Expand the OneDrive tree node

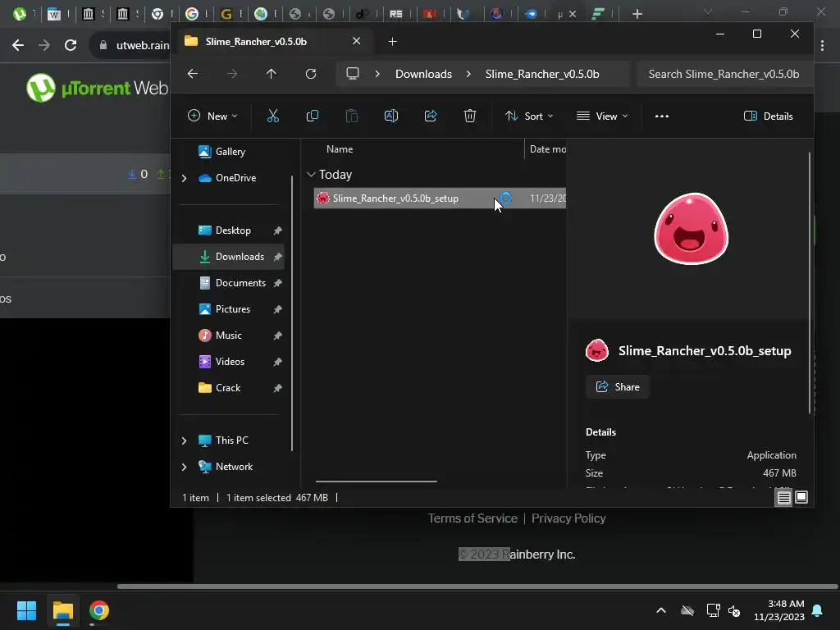[185, 178]
